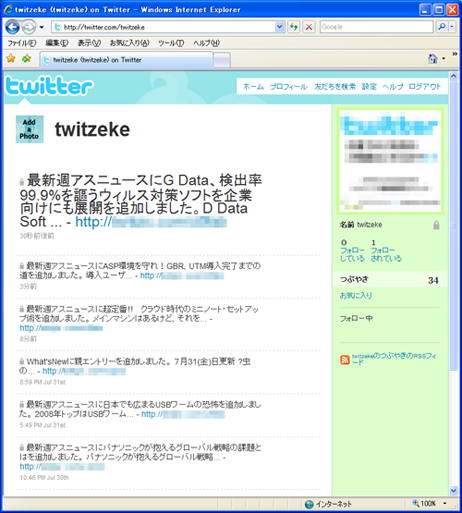Click the 30秒前後前 timestamp
The image size is (462, 513).
37,236
